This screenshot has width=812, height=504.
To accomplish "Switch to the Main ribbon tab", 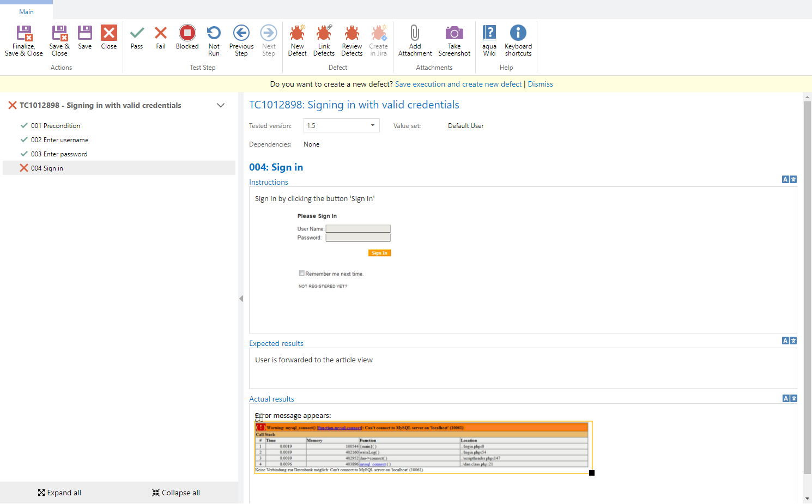I will coord(26,12).
